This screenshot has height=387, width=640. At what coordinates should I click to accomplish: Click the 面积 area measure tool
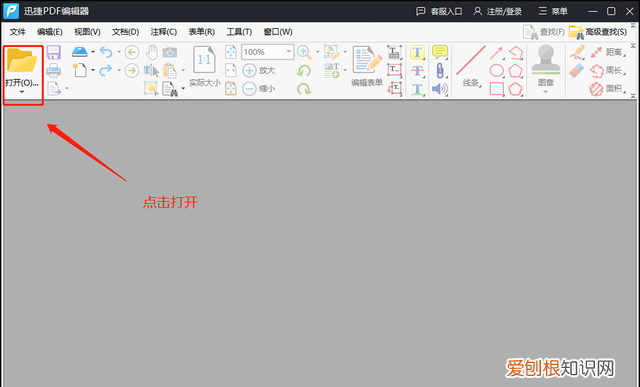click(x=608, y=89)
